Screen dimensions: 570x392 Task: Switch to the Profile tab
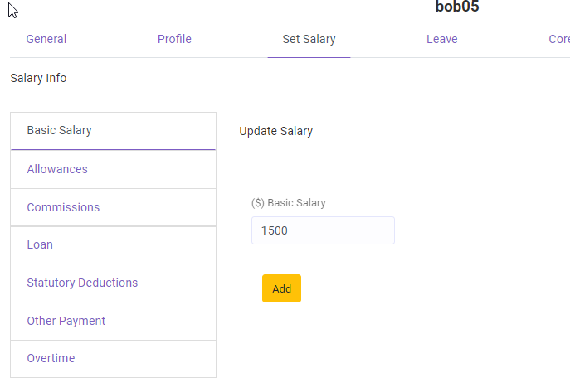(174, 39)
